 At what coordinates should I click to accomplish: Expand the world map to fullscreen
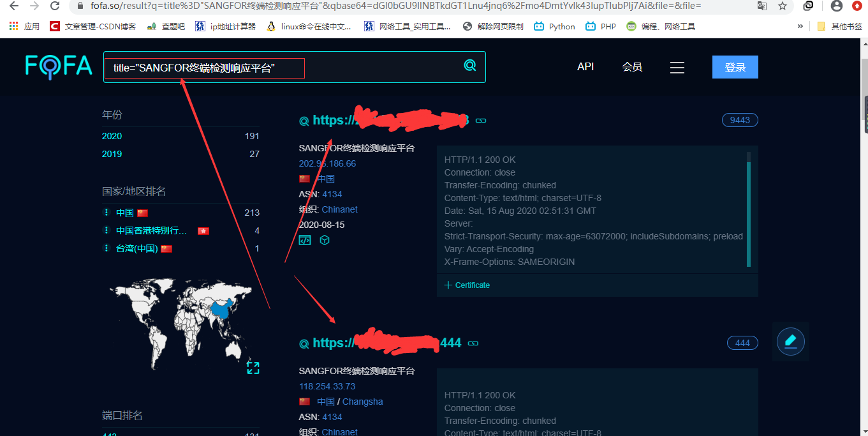[x=253, y=368]
